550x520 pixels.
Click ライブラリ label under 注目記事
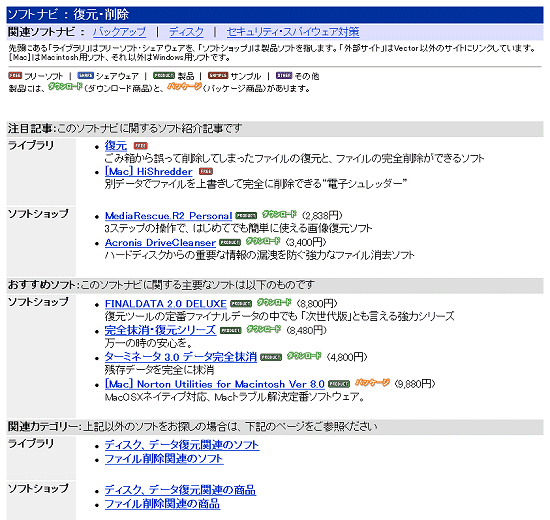(x=31, y=145)
